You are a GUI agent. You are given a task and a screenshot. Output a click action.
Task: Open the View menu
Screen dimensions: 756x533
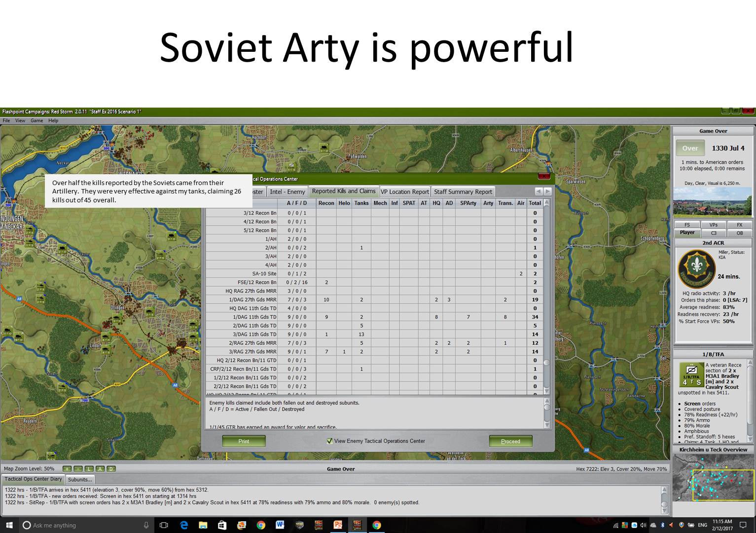[x=20, y=120]
